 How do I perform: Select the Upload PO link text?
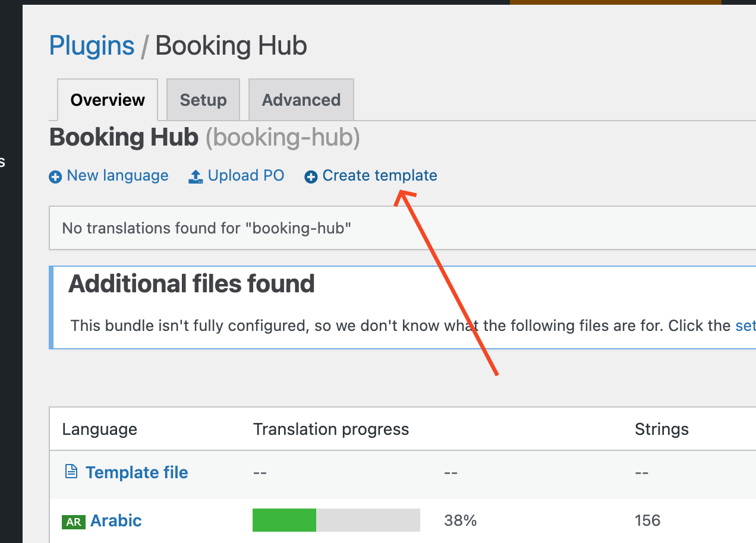pyautogui.click(x=246, y=176)
